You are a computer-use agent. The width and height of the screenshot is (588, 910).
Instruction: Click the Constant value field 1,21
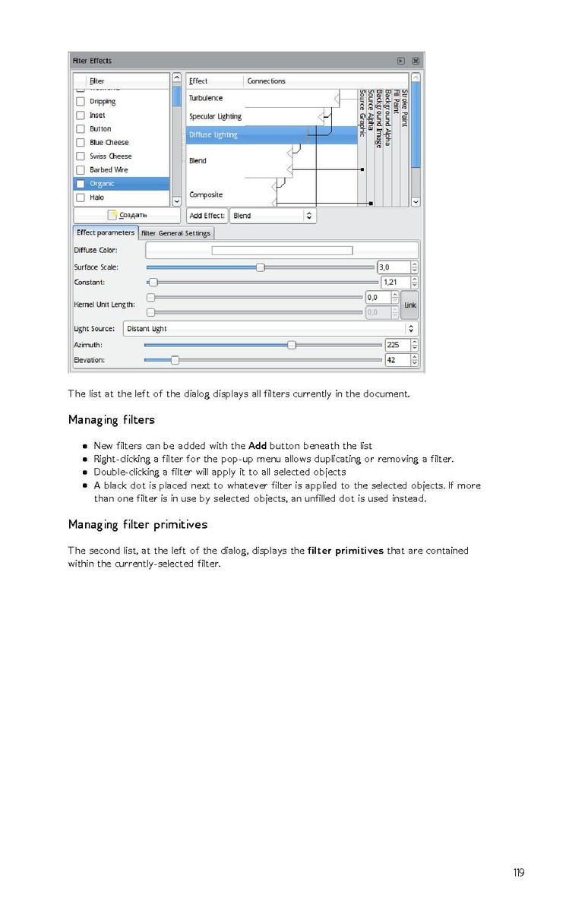pos(396,283)
